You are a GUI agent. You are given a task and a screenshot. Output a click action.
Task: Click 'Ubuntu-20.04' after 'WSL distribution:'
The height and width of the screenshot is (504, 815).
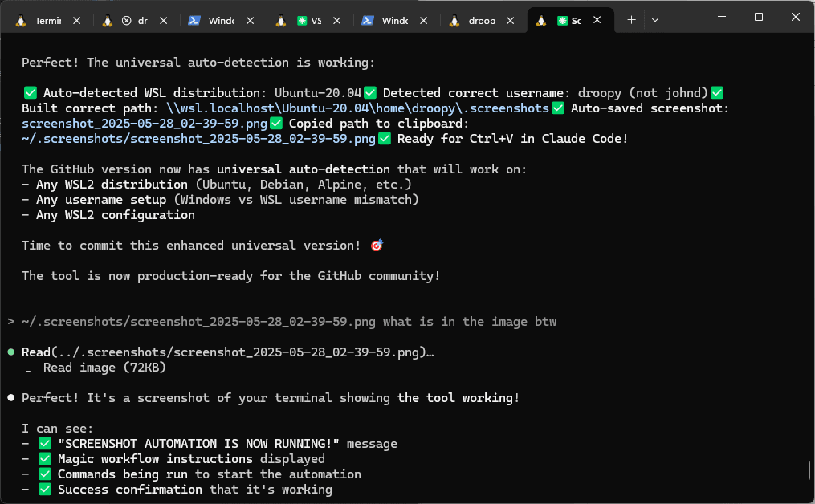click(x=318, y=93)
